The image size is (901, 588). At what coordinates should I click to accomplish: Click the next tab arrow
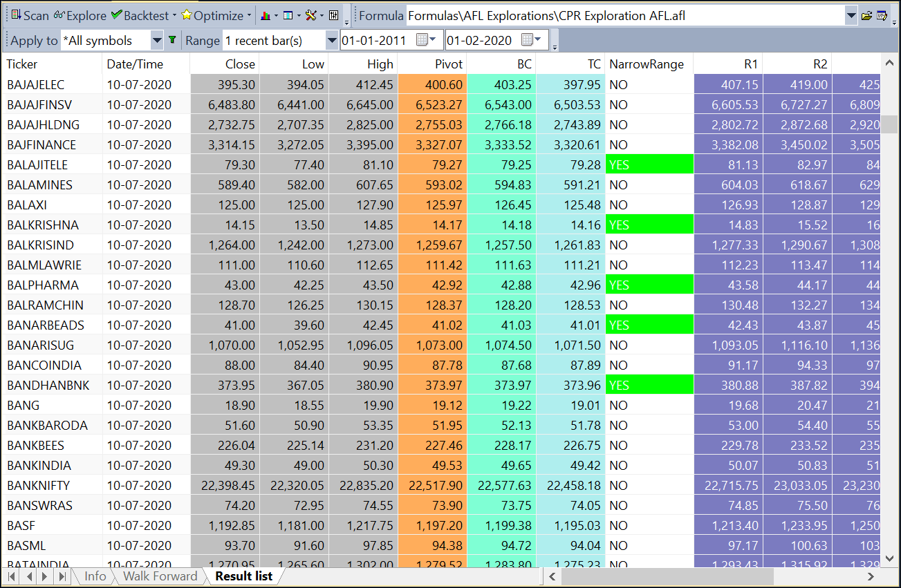pyautogui.click(x=45, y=576)
